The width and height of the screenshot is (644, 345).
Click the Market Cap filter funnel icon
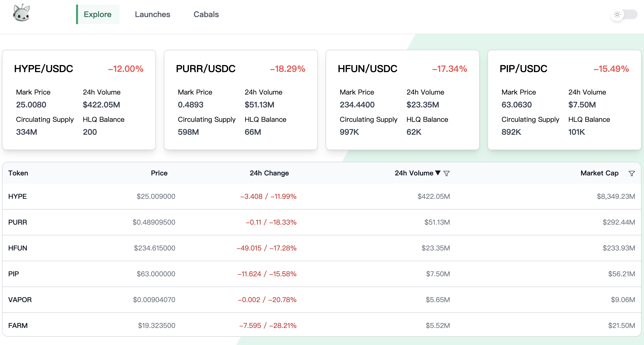[632, 173]
